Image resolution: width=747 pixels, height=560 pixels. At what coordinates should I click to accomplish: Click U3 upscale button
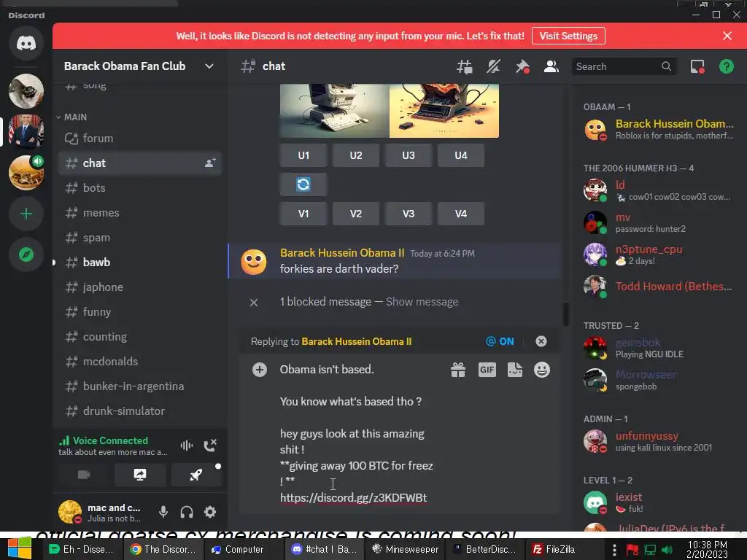click(x=409, y=155)
